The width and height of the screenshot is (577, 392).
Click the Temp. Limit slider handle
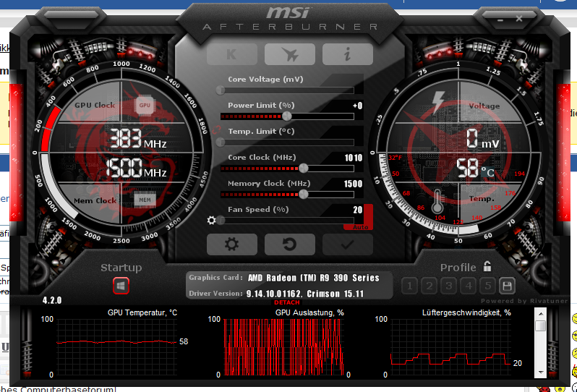[221, 142]
